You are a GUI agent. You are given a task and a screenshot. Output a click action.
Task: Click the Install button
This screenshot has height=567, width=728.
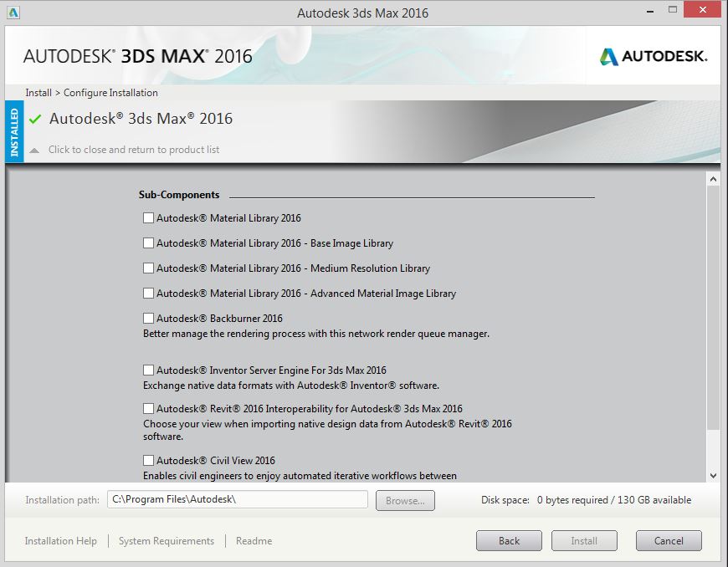tap(584, 541)
